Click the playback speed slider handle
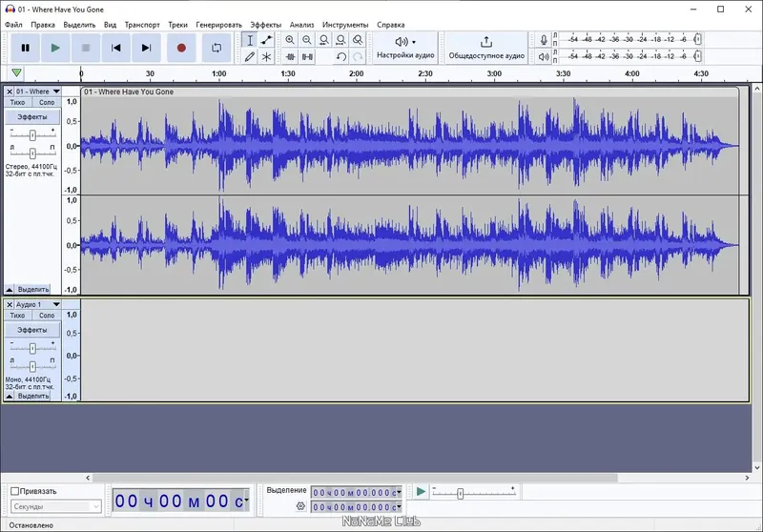 coord(461,494)
